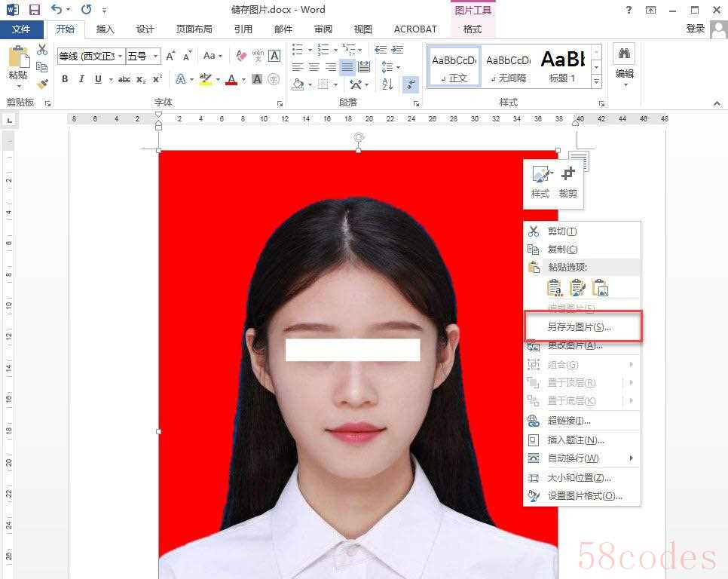Switch to the 插入 ribbon tab
Viewport: 728px width, 579px height.
click(106, 29)
